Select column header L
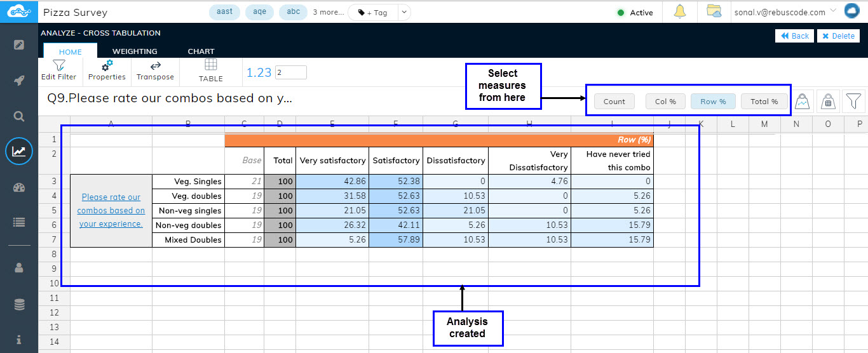 tap(733, 124)
